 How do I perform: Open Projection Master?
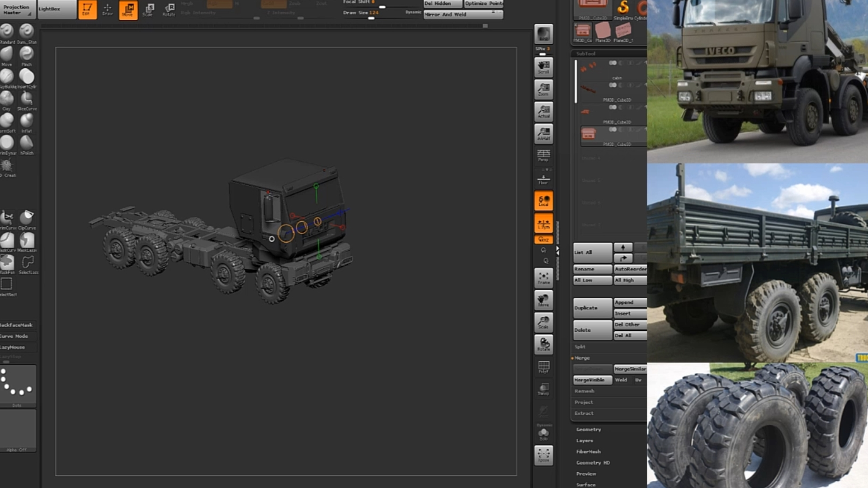17,9
